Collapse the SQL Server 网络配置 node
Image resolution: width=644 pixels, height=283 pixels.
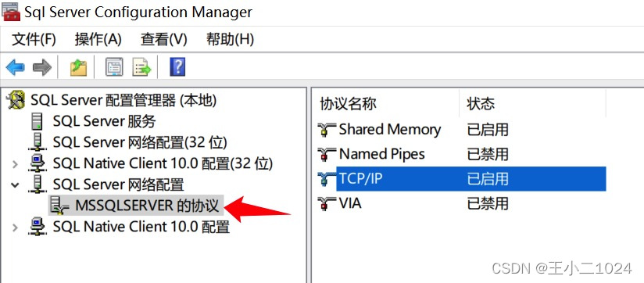pyautogui.click(x=15, y=184)
